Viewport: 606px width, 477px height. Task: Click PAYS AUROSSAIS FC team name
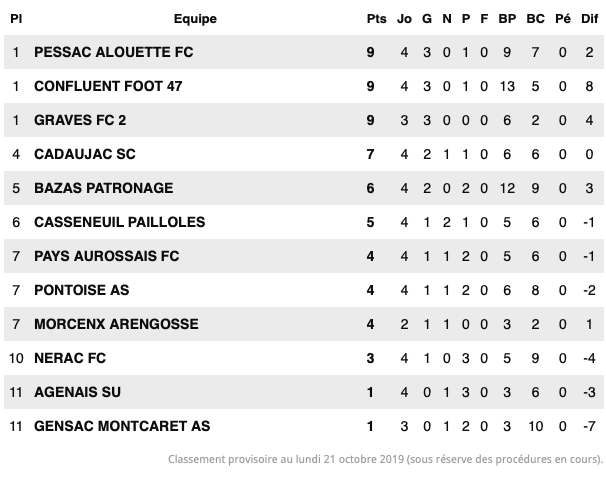tap(107, 256)
